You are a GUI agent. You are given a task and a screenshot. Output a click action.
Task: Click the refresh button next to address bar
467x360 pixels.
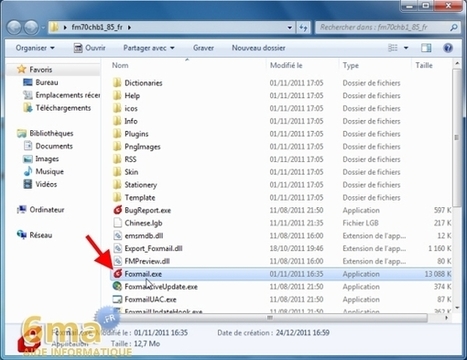pos(303,27)
